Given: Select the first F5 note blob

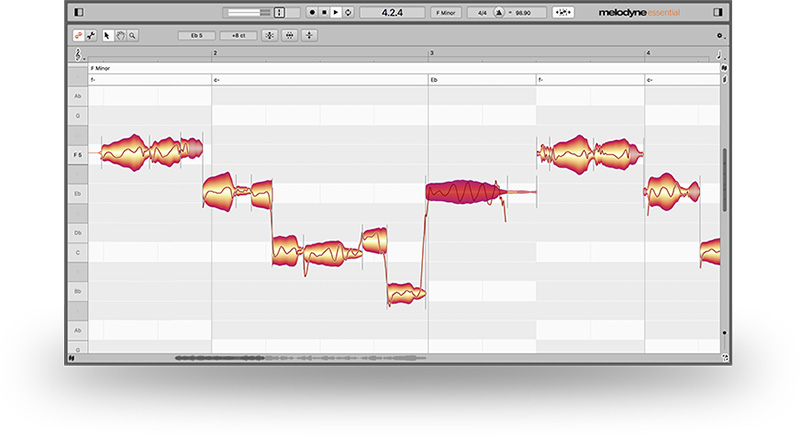Looking at the screenshot, I should (x=125, y=153).
